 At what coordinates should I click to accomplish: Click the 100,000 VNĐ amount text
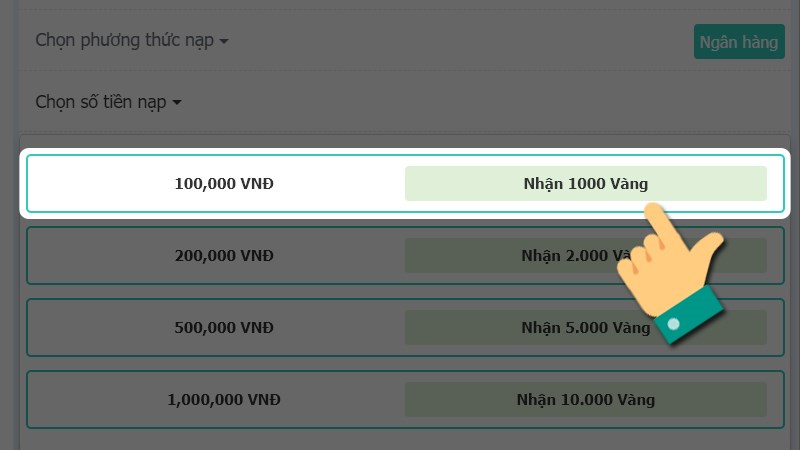[x=224, y=184]
